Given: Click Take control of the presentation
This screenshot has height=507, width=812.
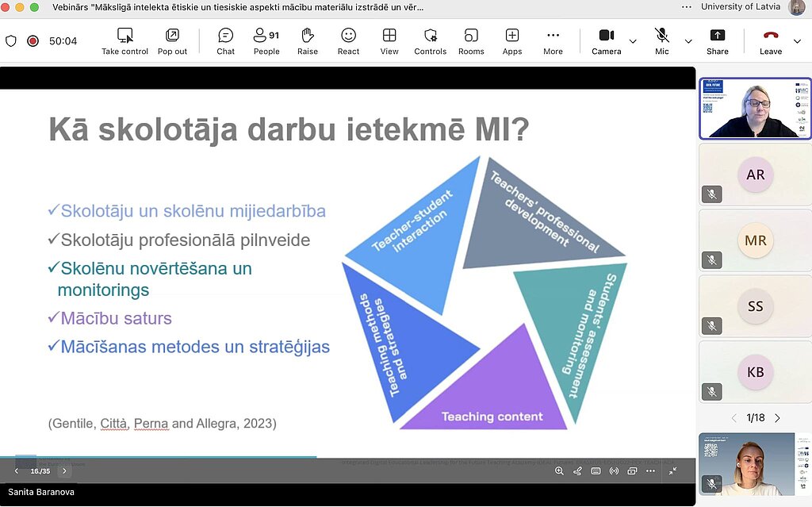Looking at the screenshot, I should (124, 41).
